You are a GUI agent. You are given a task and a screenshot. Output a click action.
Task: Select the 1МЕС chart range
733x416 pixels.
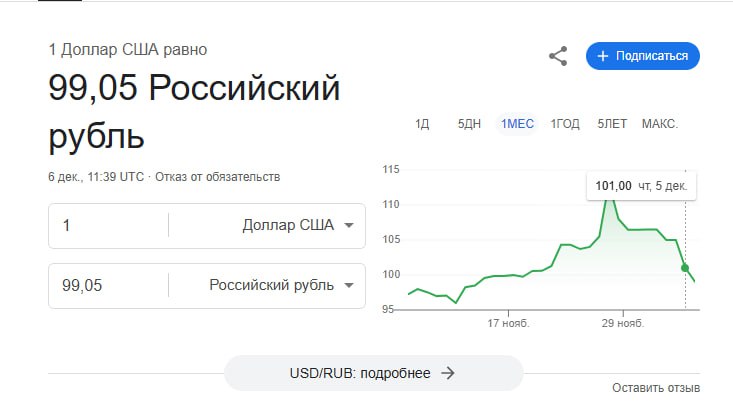click(517, 124)
